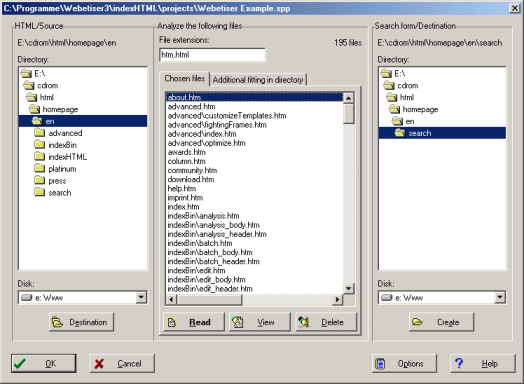Click the Cancel button
The height and width of the screenshot is (384, 524).
122,363
